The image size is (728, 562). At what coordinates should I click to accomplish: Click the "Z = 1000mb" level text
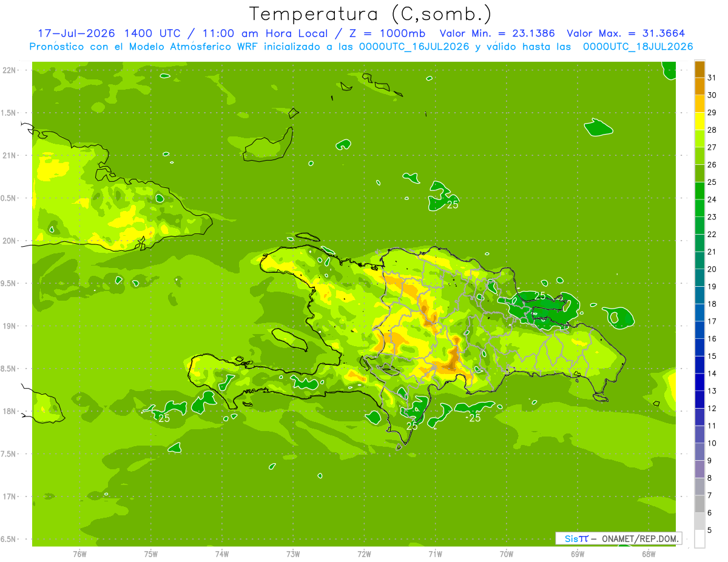(x=386, y=33)
